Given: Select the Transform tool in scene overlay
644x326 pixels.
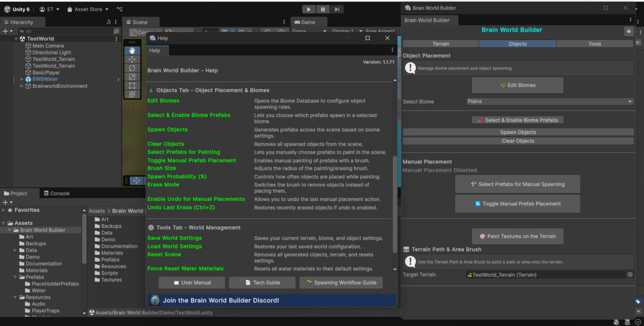Looking at the screenshot, I should [132, 94].
